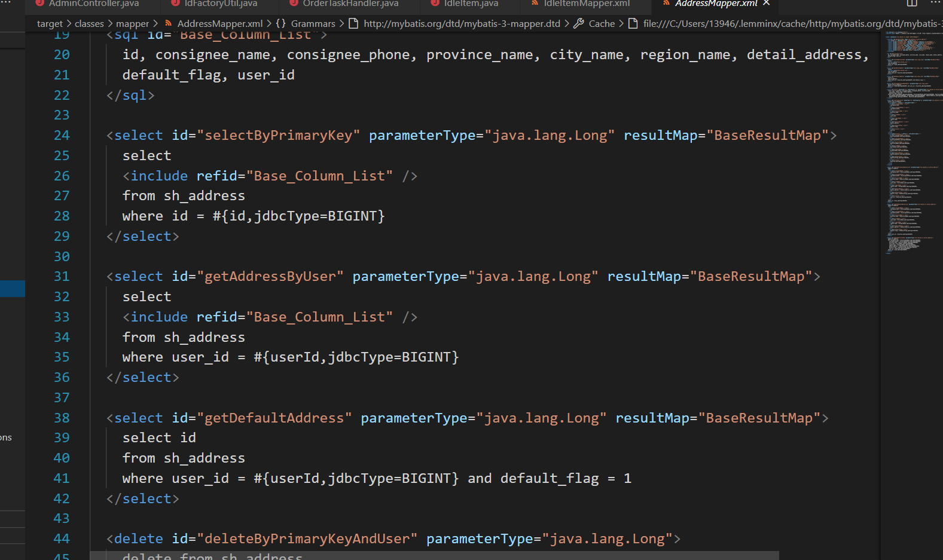The width and height of the screenshot is (943, 560).
Task: Click the 'mapper' breadcrumb
Action: point(133,24)
